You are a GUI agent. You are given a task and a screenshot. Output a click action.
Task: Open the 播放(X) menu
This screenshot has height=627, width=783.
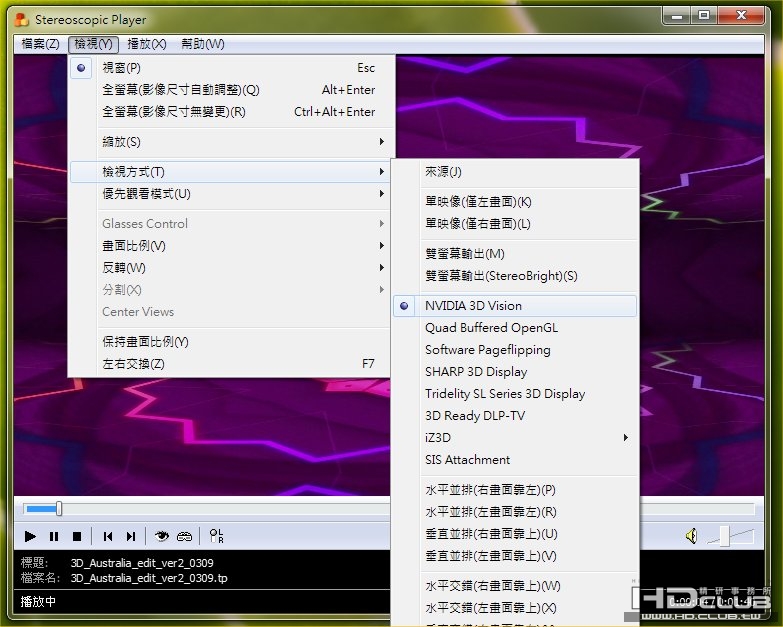[147, 44]
